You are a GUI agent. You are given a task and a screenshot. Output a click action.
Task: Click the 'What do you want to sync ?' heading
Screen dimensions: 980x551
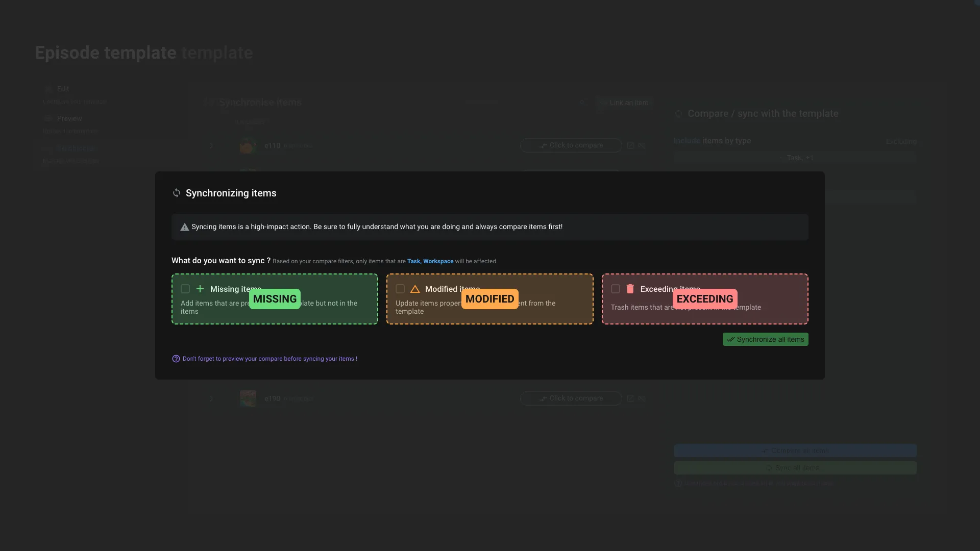[221, 261]
